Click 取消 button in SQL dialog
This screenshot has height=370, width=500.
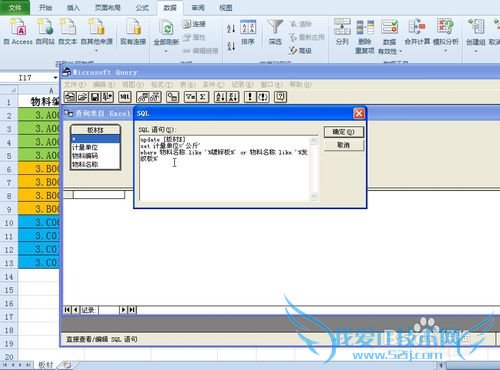tap(344, 145)
